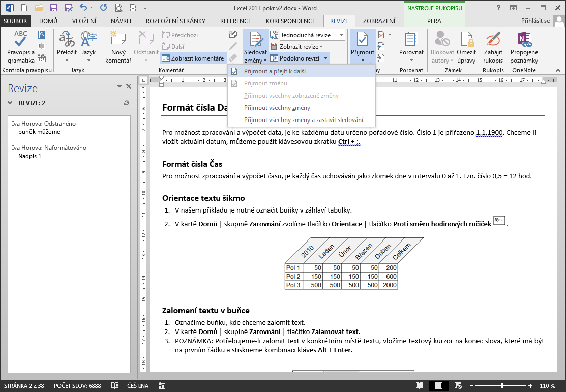The width and height of the screenshot is (566, 392).
Task: Save the document with the purple floppy icon
Action: [x=53, y=8]
